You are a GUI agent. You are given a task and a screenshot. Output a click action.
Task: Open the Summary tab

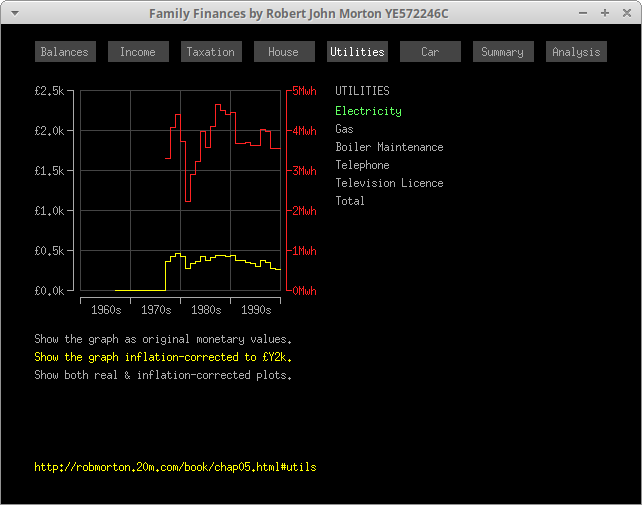point(503,52)
